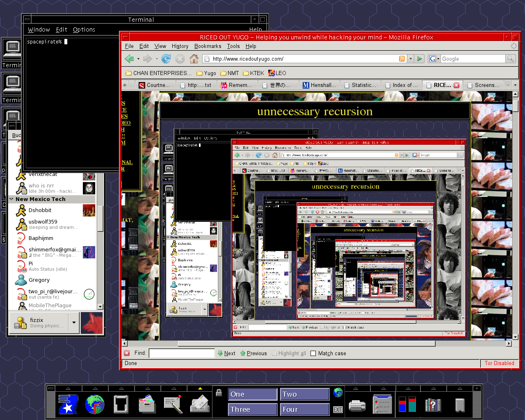Open the Google search engine chooser dropdown
This screenshot has width=525, height=420.
pos(434,59)
